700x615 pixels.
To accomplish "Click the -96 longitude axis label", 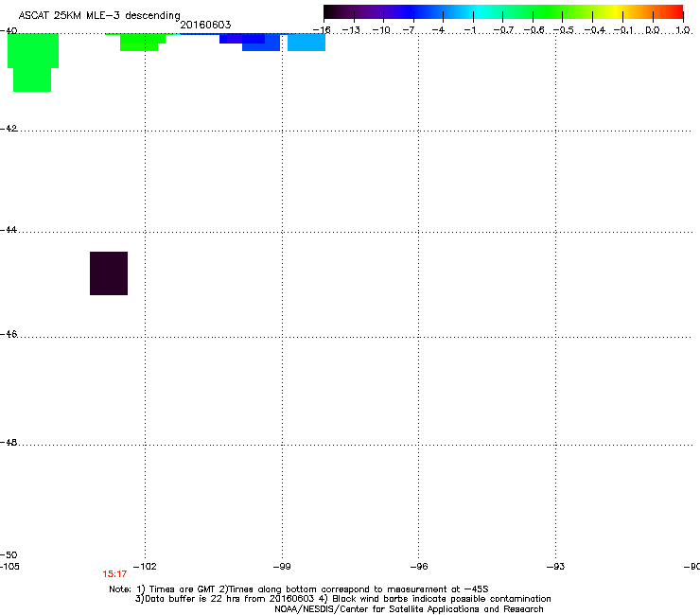I will 419,567.
